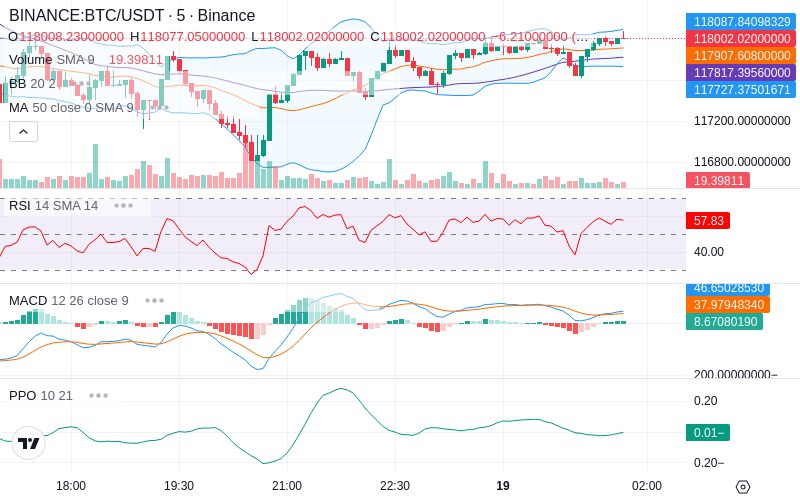The image size is (800, 500).
Task: Open PPO indicator more options dots
Action: 98,395
